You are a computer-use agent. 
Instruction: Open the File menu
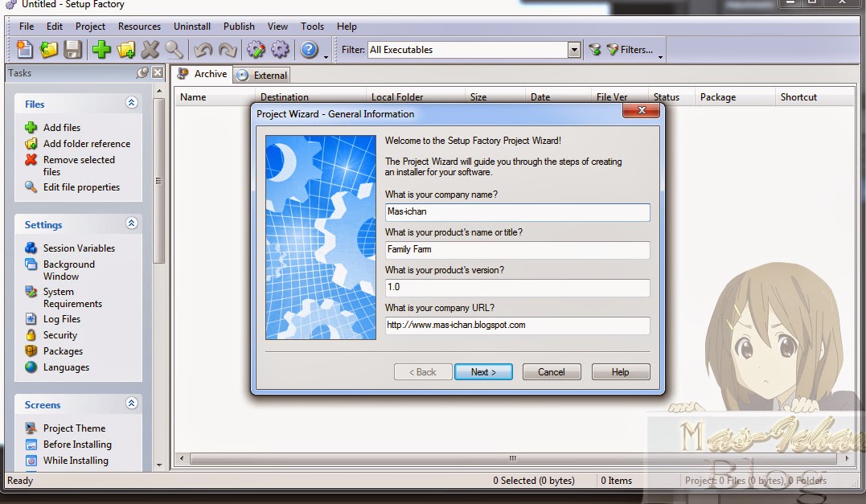[x=27, y=27]
